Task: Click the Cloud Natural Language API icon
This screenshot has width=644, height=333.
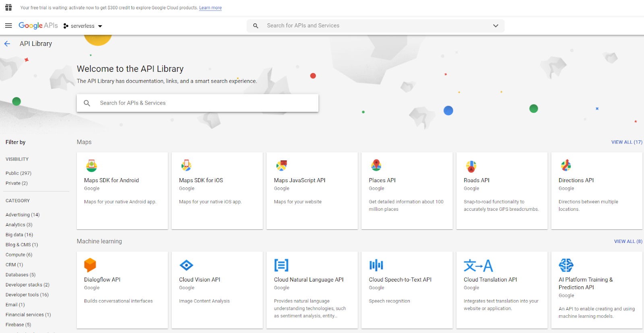Action: 281,265
